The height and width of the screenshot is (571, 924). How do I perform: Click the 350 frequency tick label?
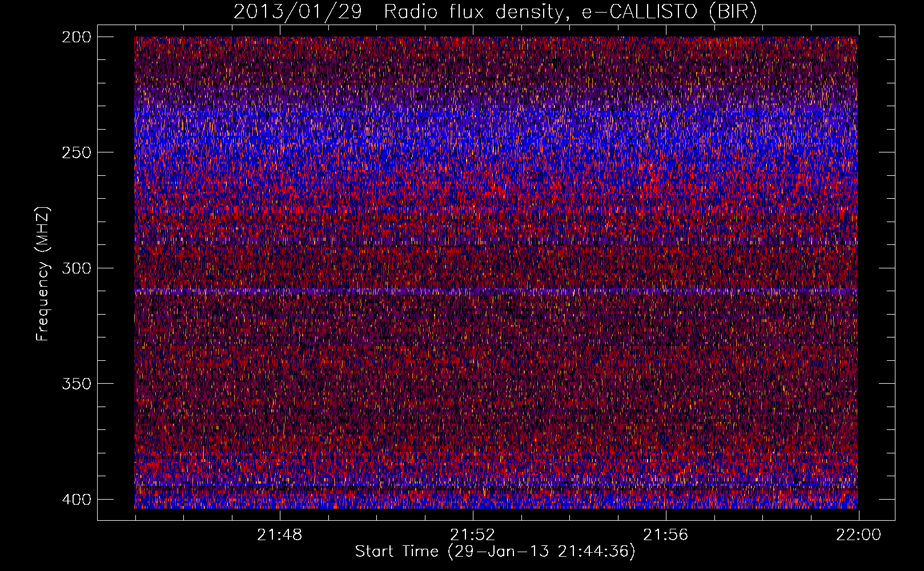click(76, 384)
